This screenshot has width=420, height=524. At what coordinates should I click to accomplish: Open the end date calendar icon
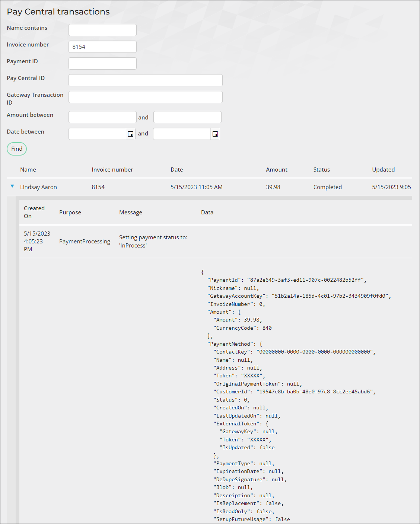[x=215, y=134]
